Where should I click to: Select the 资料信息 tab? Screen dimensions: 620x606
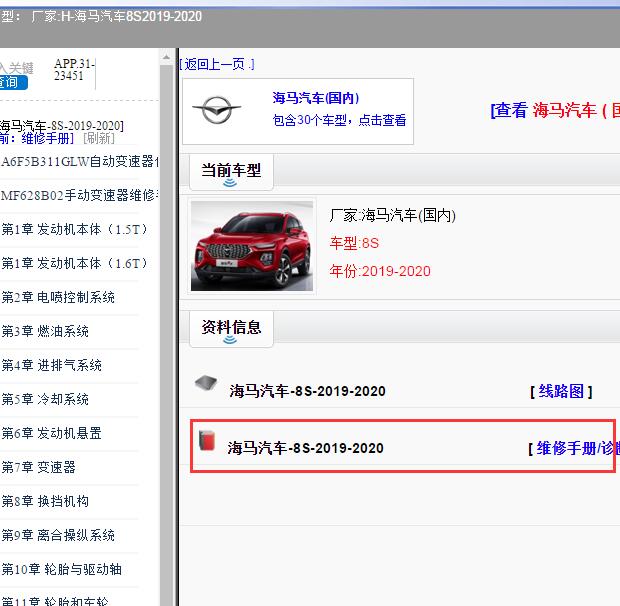pos(231,329)
